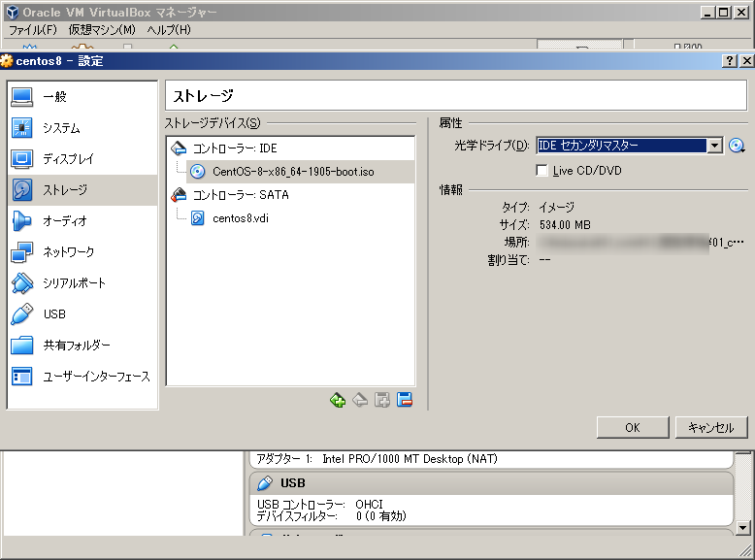This screenshot has width=755, height=560.
Task: Click the add new storage attachment icon
Action: coord(338,400)
